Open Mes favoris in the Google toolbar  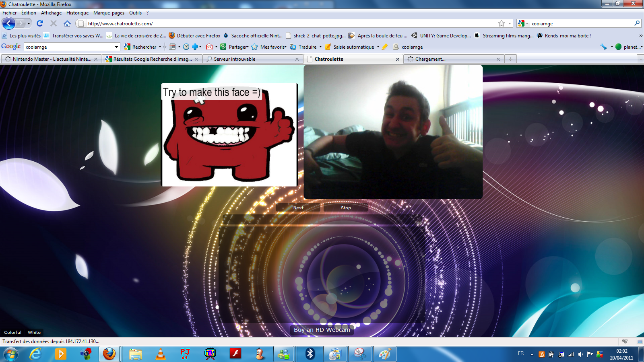pos(268,47)
